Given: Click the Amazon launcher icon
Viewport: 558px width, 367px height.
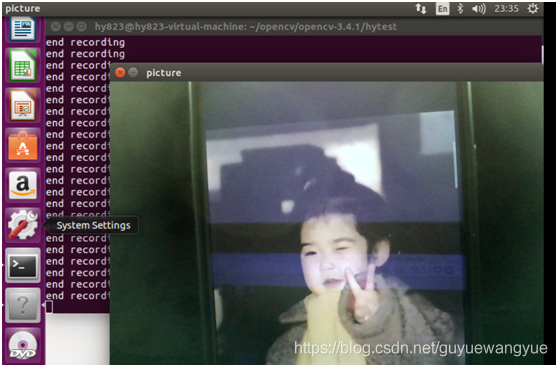Looking at the screenshot, I should click(x=23, y=185).
